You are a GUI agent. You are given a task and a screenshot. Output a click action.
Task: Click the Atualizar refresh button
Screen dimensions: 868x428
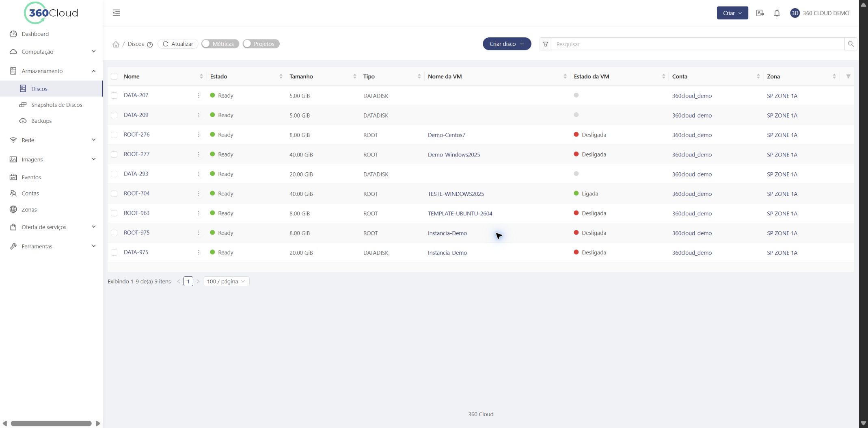click(178, 44)
